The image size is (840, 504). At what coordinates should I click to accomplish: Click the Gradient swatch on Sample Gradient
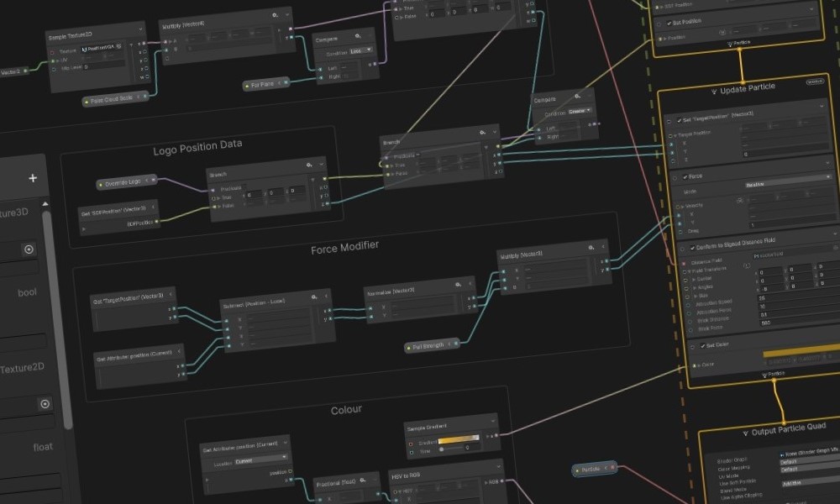coord(459,439)
